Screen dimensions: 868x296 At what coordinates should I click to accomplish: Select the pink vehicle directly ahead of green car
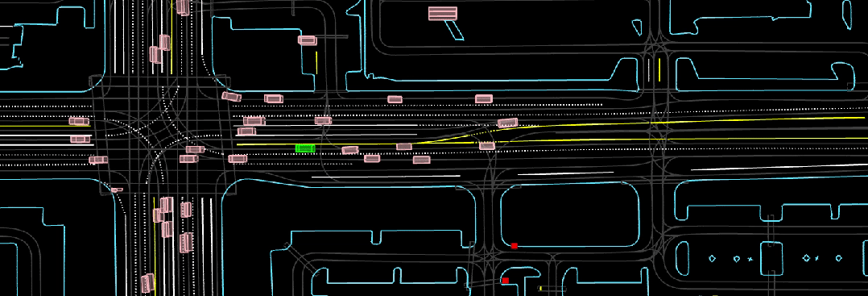[x=349, y=150]
